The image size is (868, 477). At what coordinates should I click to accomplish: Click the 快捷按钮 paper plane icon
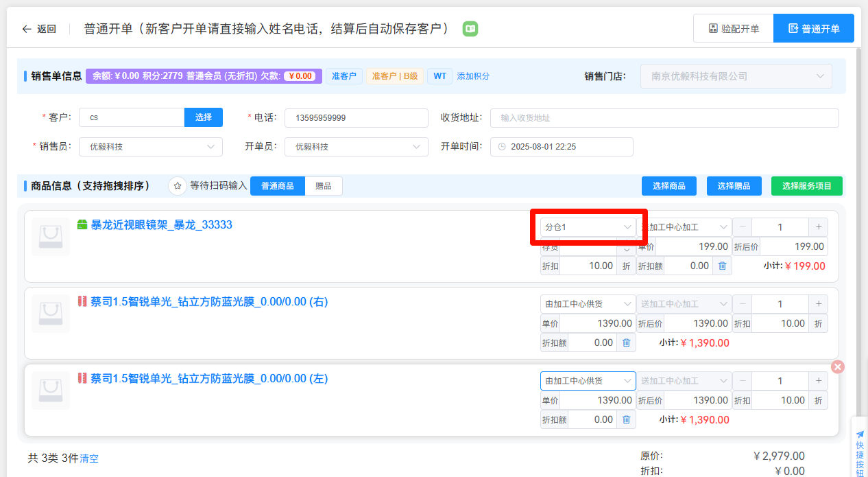pos(860,434)
